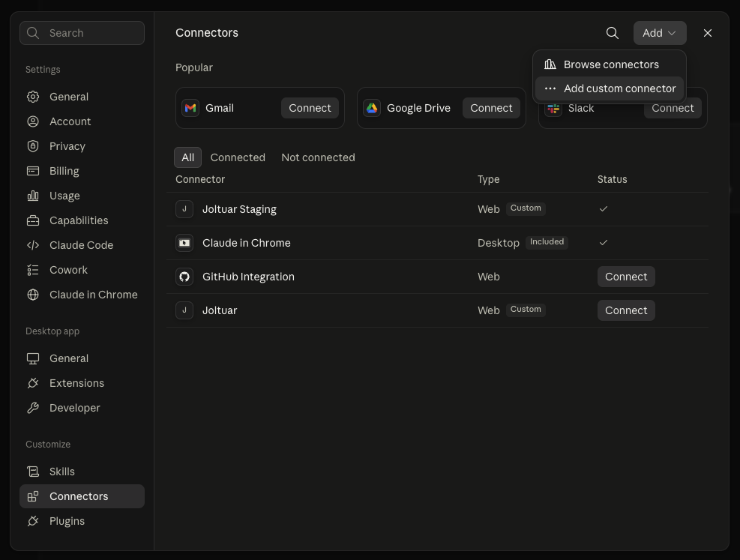Open the Privacy settings page

82,146
